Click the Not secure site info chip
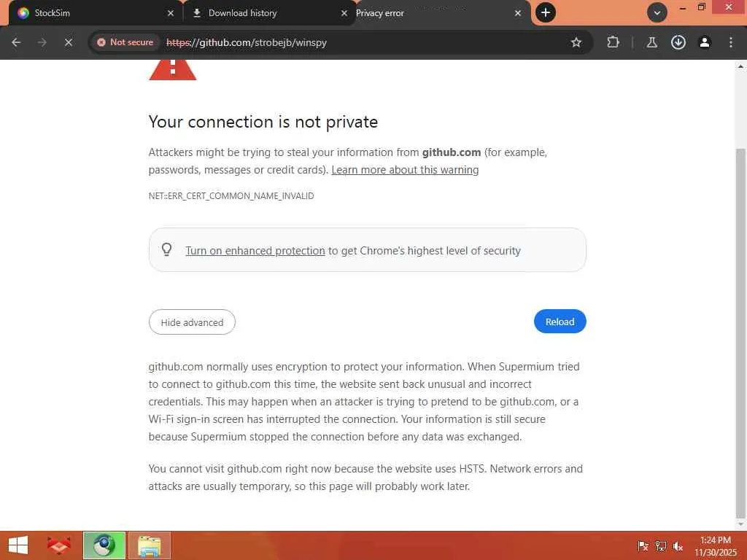This screenshot has height=560, width=747. 125,42
